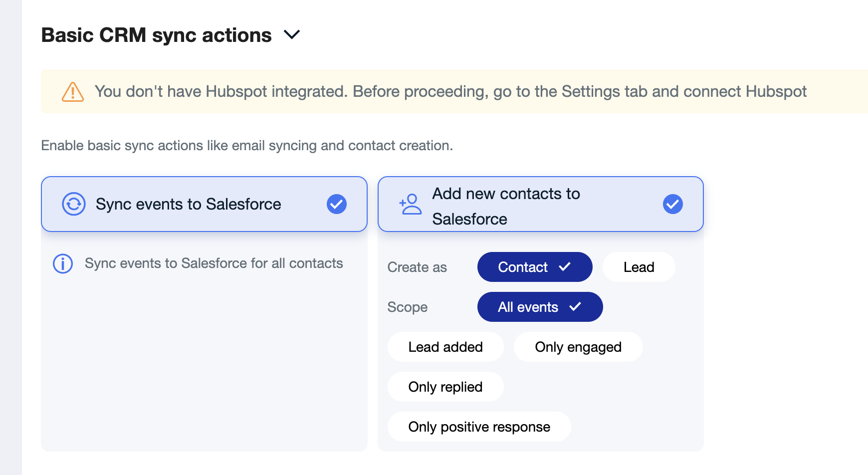Click the Add new contacts to Salesforce label
The width and height of the screenshot is (868, 475).
pyautogui.click(x=506, y=206)
